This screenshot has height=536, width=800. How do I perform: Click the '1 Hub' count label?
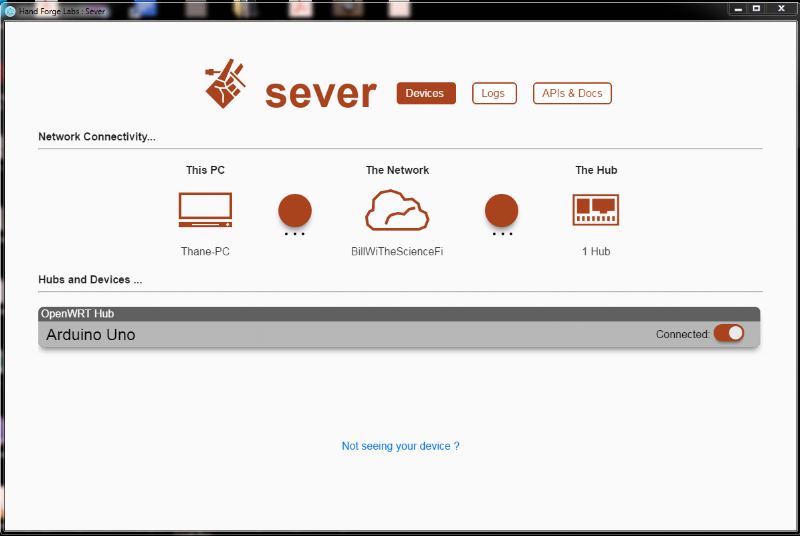(x=596, y=251)
